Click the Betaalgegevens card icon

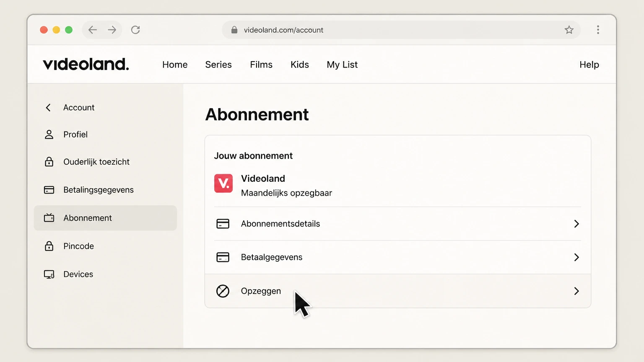(x=223, y=257)
